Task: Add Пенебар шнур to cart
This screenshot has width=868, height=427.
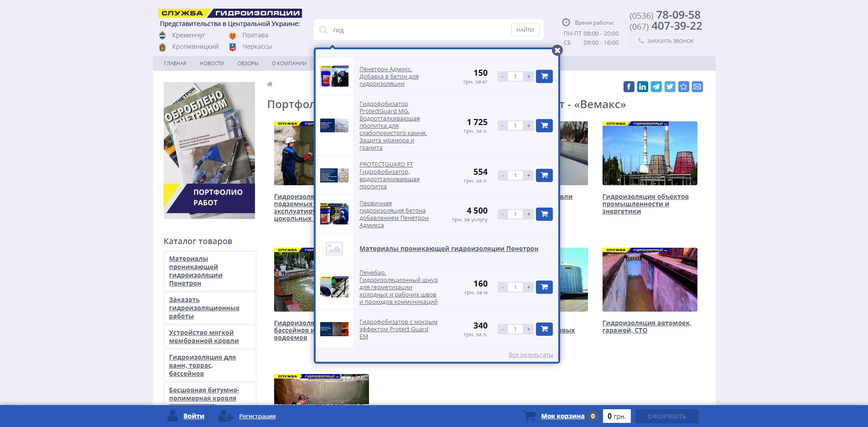Action: click(544, 287)
